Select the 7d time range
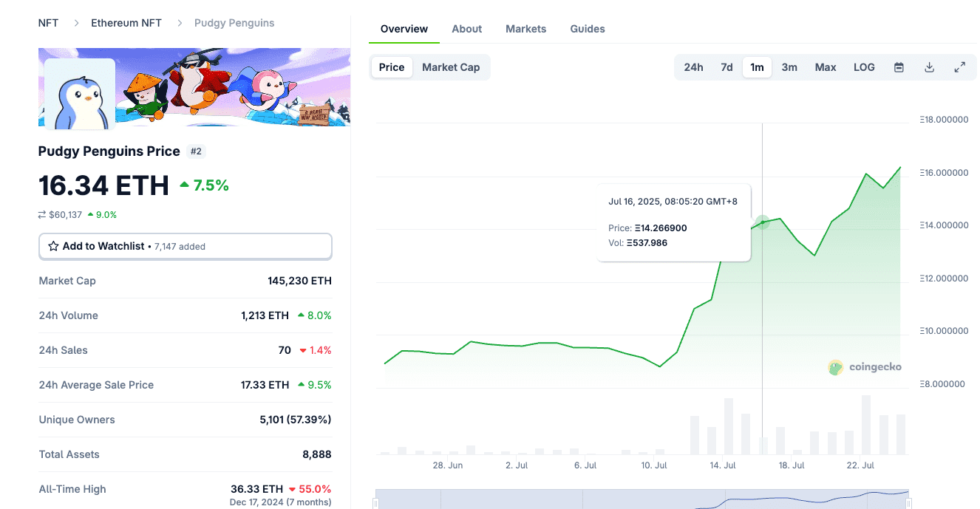The image size is (980, 509). coord(727,67)
